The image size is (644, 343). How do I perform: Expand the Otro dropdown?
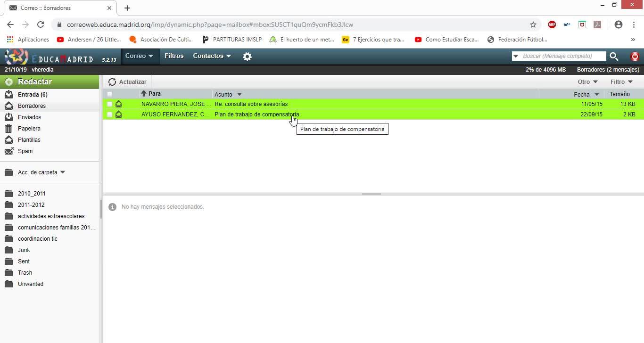tap(587, 82)
